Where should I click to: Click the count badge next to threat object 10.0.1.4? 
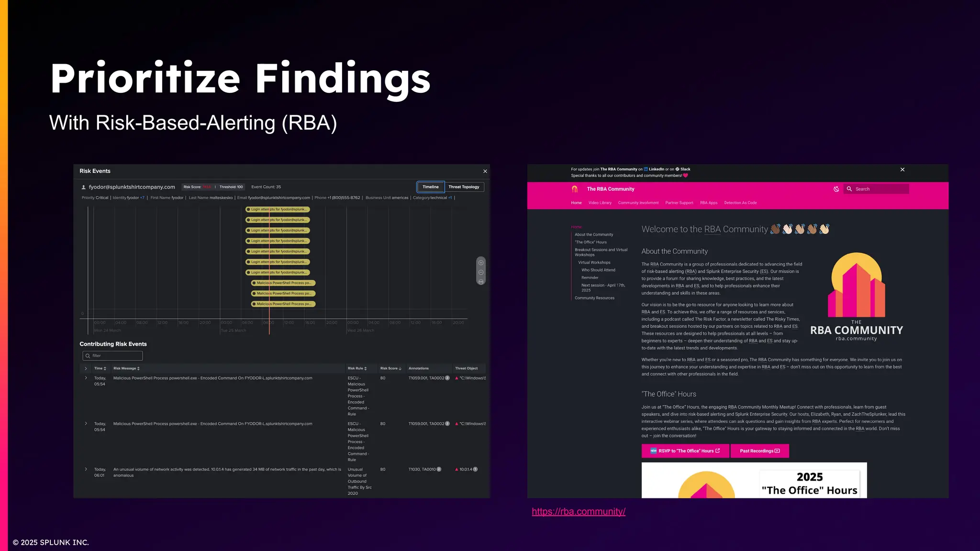pos(475,469)
